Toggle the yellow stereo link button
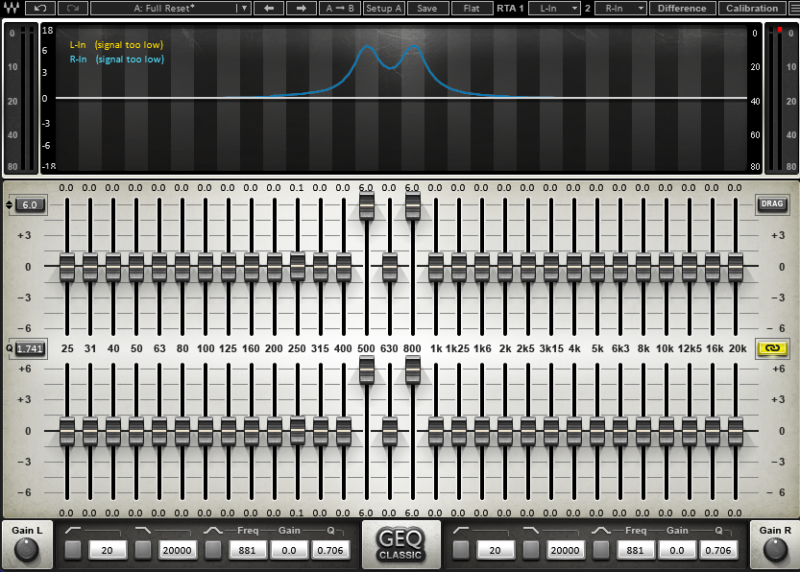The image size is (800, 572). (771, 348)
